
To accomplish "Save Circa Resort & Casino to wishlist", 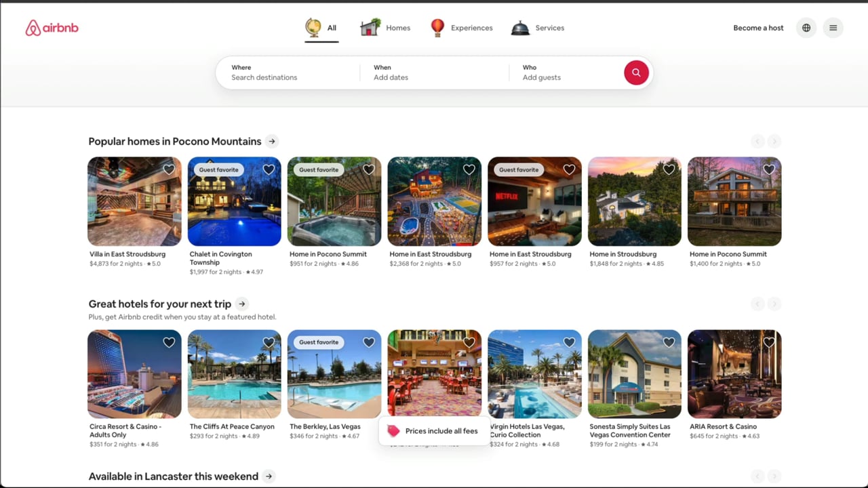I will [x=169, y=342].
